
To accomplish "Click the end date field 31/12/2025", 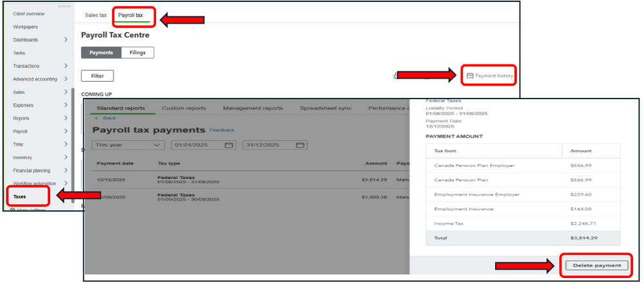I will [x=275, y=145].
